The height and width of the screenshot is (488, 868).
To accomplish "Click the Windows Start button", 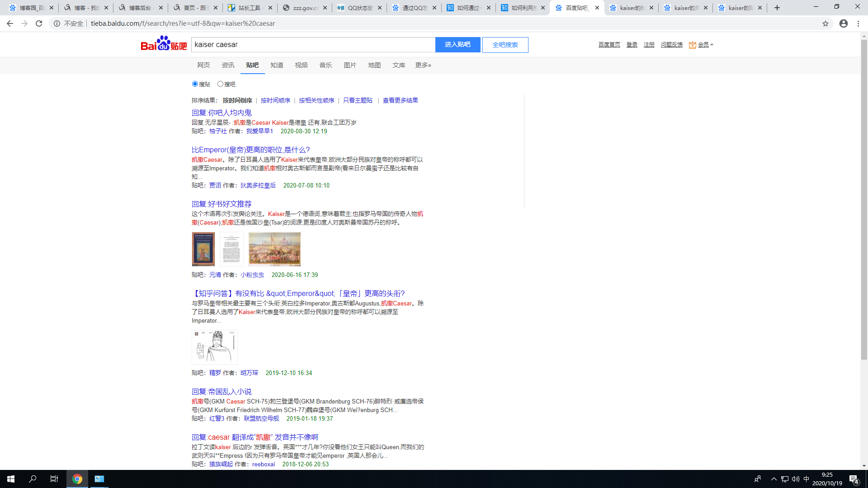I will click(11, 479).
